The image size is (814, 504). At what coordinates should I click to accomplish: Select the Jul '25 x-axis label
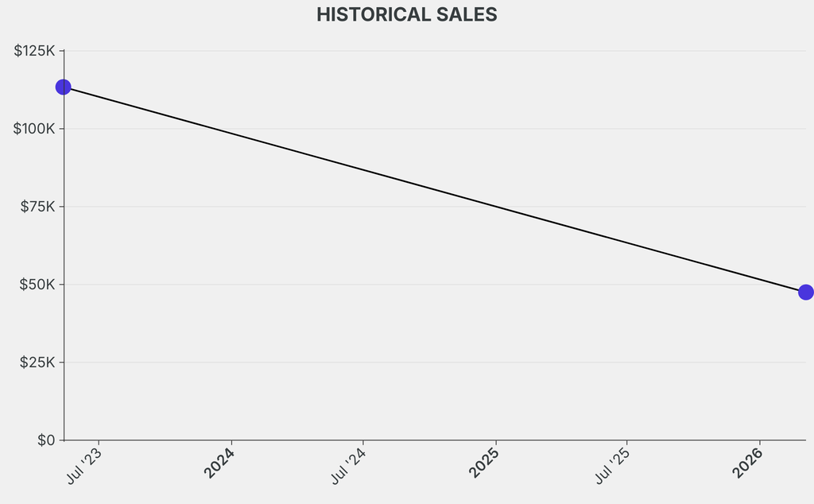click(613, 465)
